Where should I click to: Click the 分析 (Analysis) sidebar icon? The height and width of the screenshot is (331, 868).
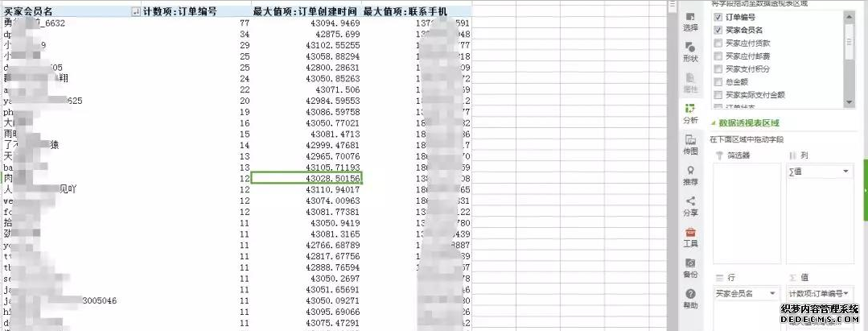689,112
